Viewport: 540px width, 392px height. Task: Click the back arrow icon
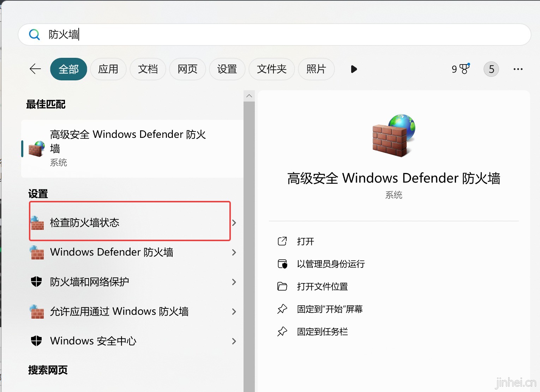[35, 69]
